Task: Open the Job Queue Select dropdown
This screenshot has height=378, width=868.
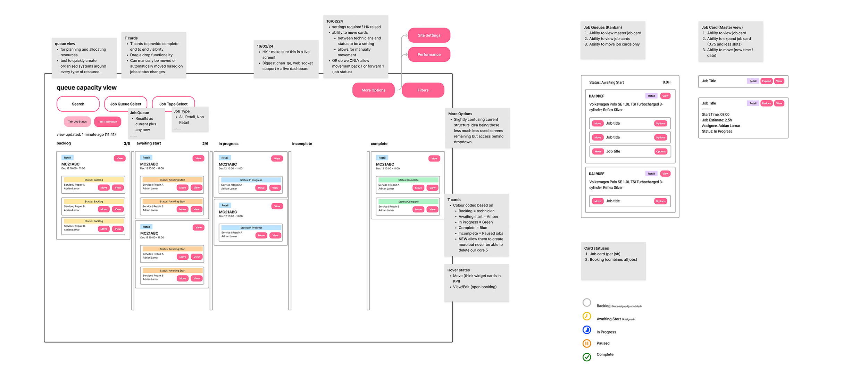Action: 125,104
